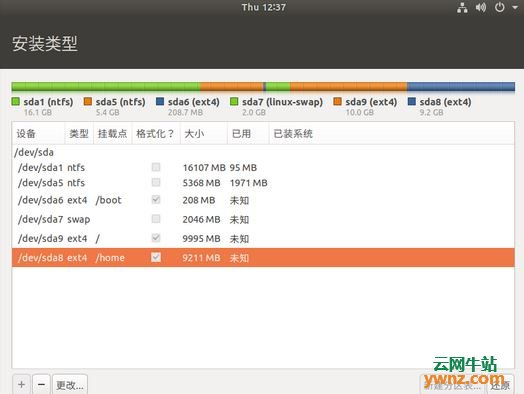This screenshot has height=394, width=524.
Task: Click the 设备 column header
Action: tap(38, 134)
